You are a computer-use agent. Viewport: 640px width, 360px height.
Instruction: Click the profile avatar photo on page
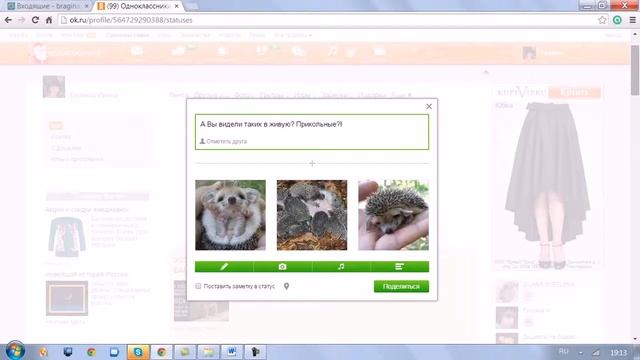pos(53,87)
